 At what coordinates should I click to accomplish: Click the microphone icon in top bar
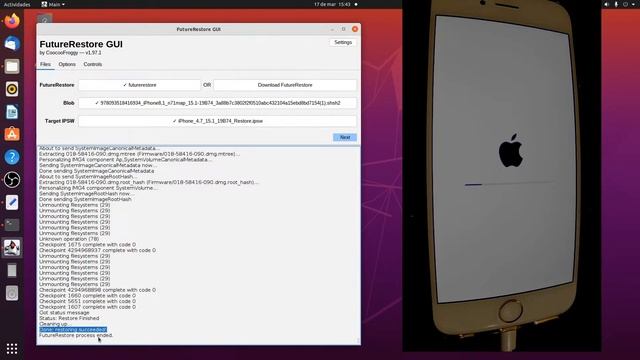coord(616,4)
